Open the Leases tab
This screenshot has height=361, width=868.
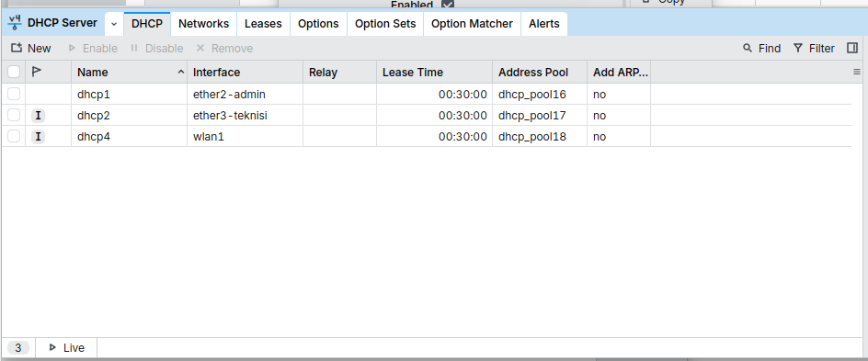click(263, 24)
